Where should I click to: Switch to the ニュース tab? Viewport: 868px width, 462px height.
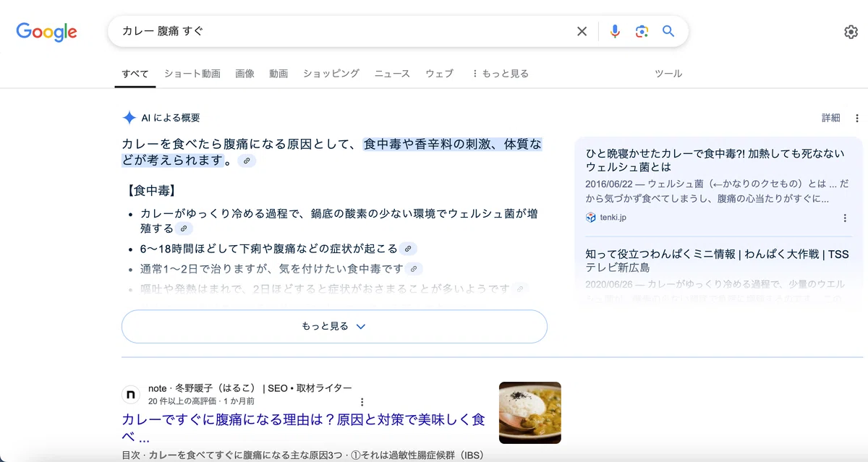(392, 74)
